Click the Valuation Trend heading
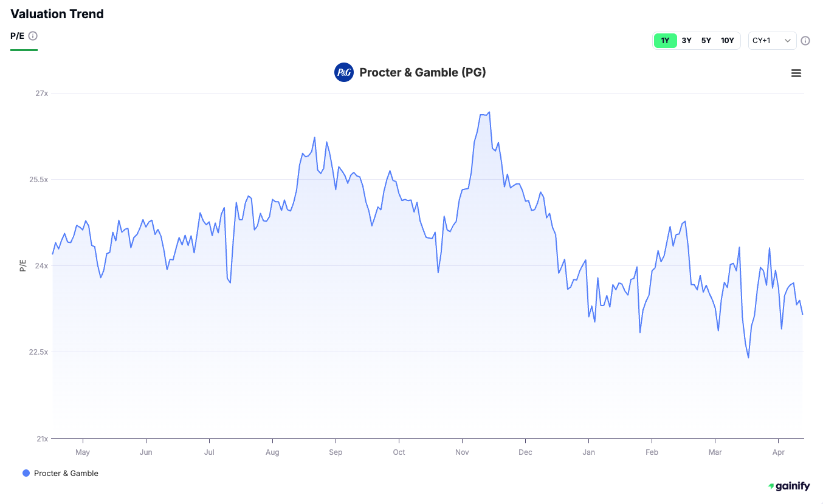The height and width of the screenshot is (504, 823). [x=57, y=14]
